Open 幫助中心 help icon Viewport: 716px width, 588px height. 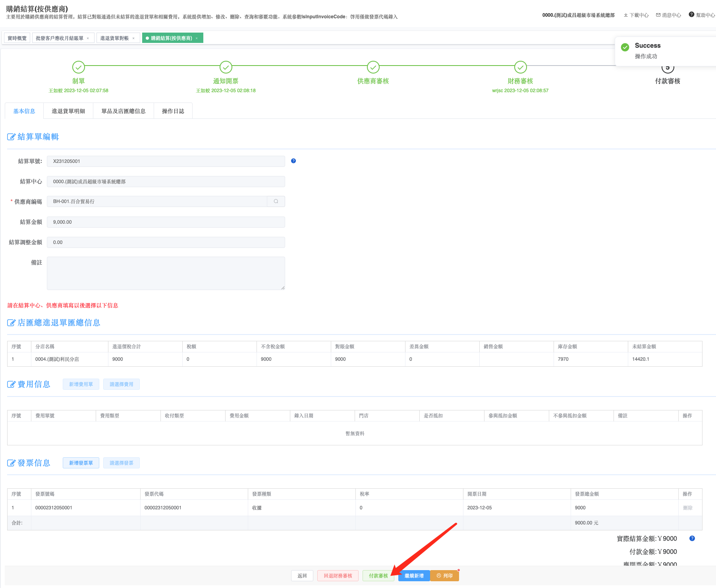691,15
